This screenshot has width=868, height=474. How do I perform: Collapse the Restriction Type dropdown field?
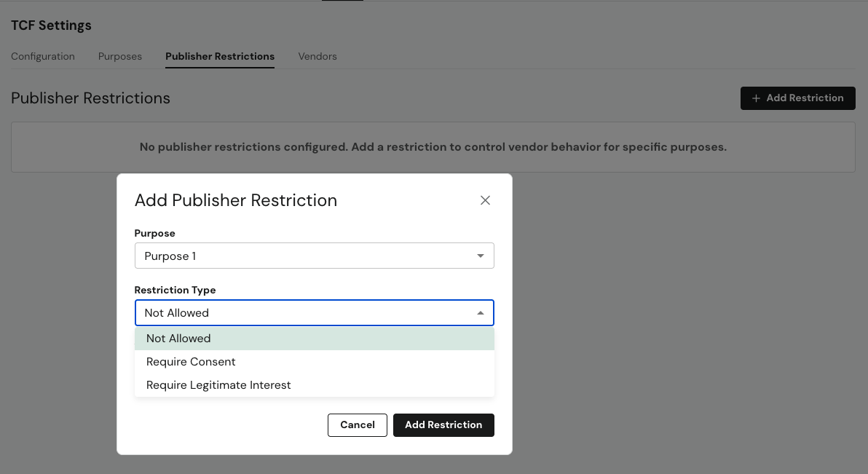(314, 313)
